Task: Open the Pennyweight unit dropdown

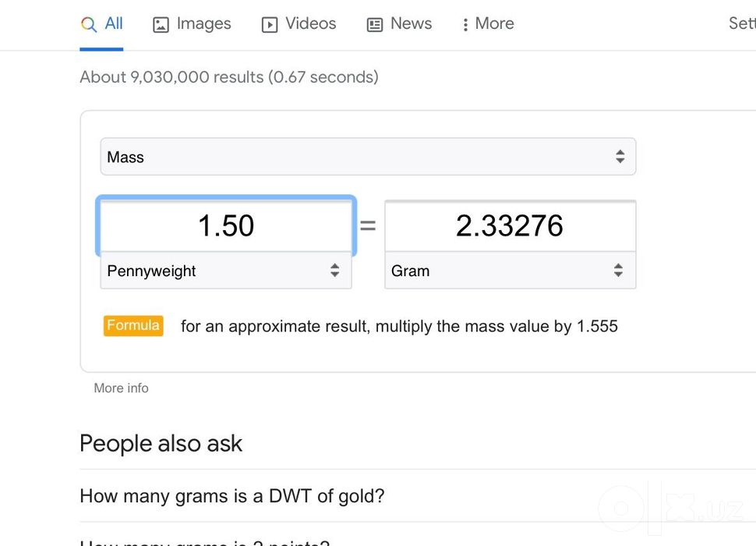Action: click(226, 271)
